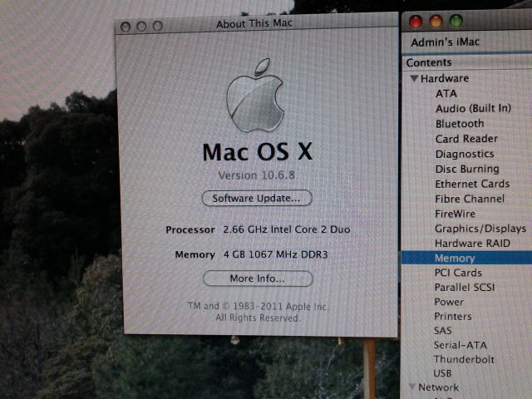Choose Thunderbolt in the hardware list

(463, 360)
